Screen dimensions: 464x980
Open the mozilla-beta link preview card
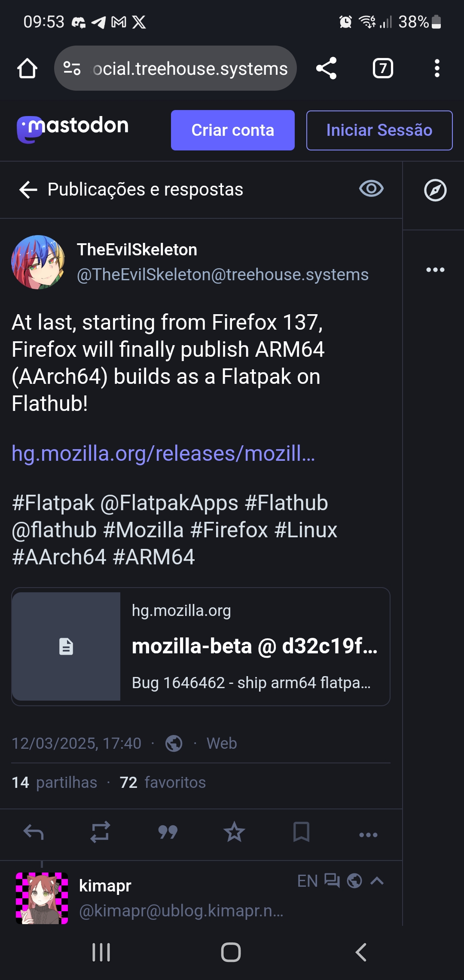(x=201, y=646)
